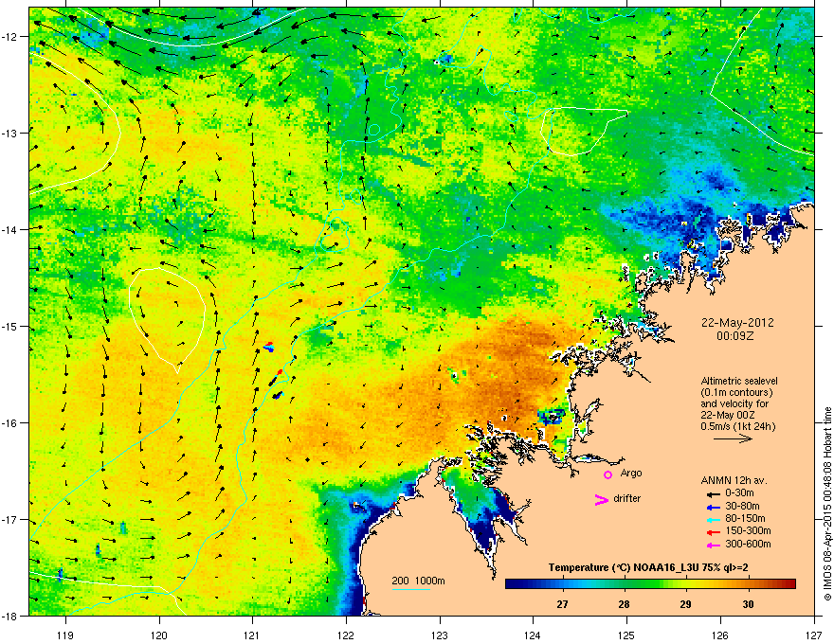This screenshot has width=834, height=644.
Task: Click the temperature colorbar at 30 degrees
Action: (749, 584)
